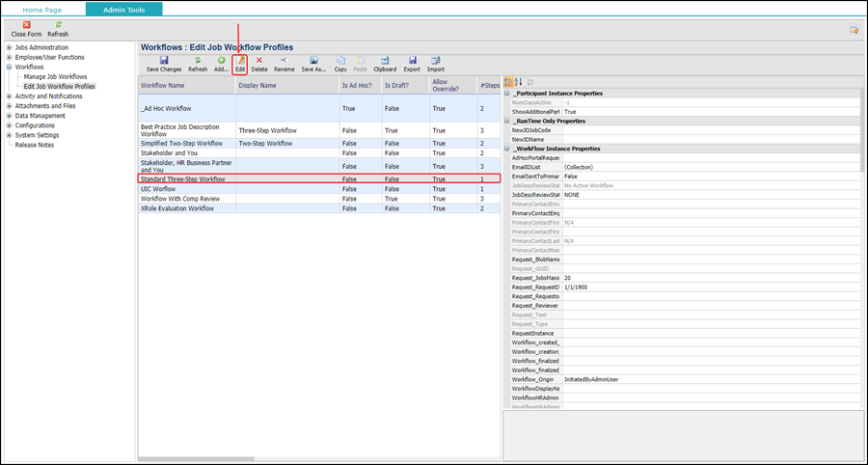Click the Close Form icon
This screenshot has height=465, width=868.
point(26,25)
